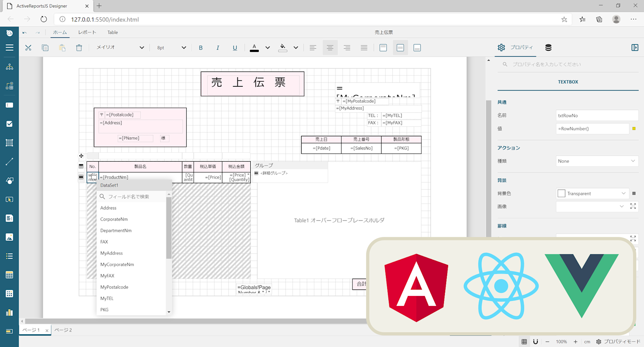This screenshot has height=347, width=644.
Task: Select the List tool in sidebar
Action: [x=9, y=256]
